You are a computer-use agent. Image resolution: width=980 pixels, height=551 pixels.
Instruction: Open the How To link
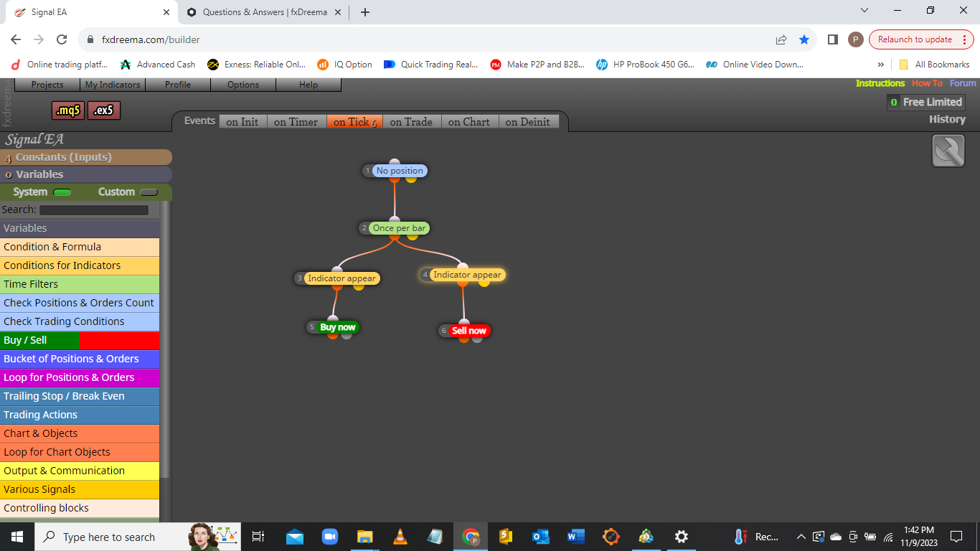point(927,83)
